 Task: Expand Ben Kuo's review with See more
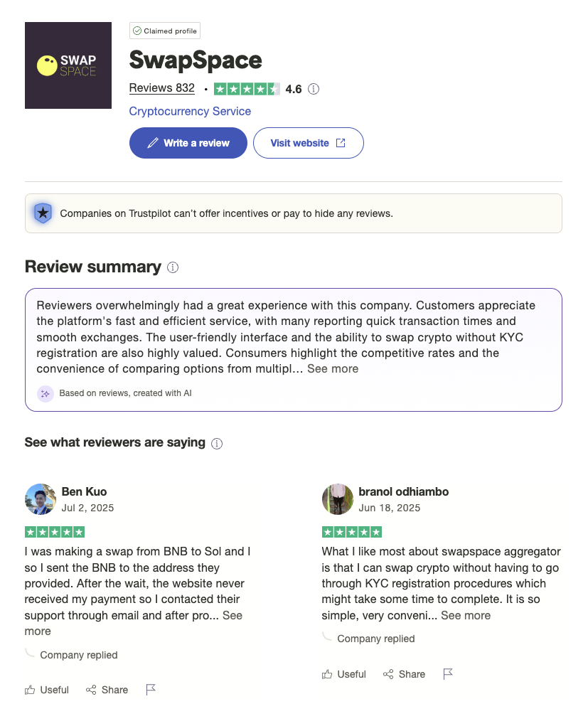point(232,615)
